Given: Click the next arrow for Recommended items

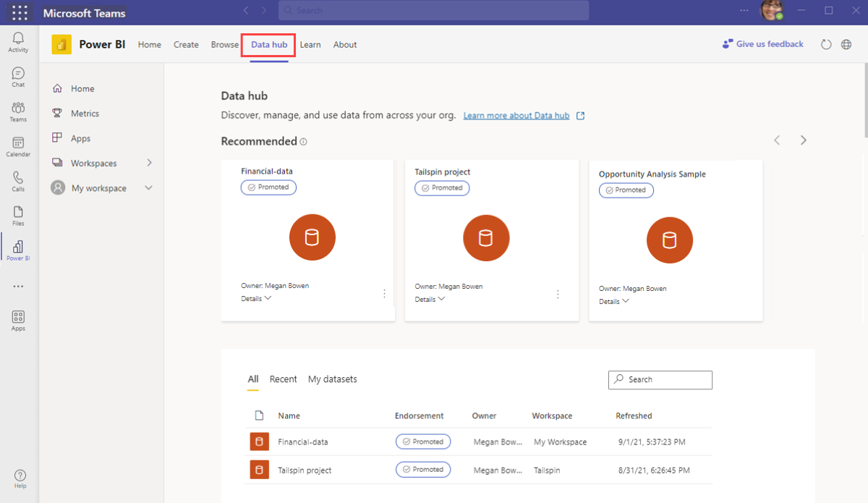Looking at the screenshot, I should coord(803,140).
